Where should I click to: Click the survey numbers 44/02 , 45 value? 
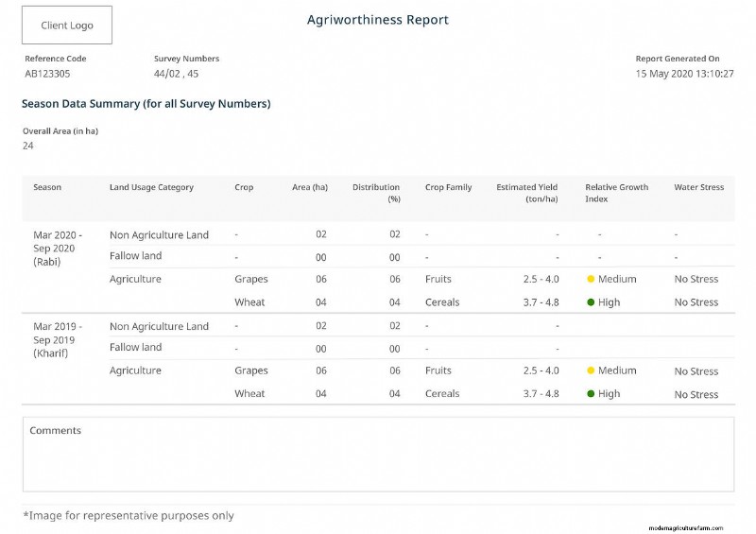[x=176, y=74]
